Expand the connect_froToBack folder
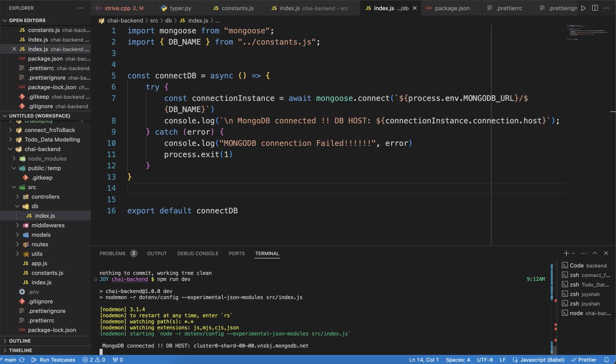616x364 pixels. [45, 130]
